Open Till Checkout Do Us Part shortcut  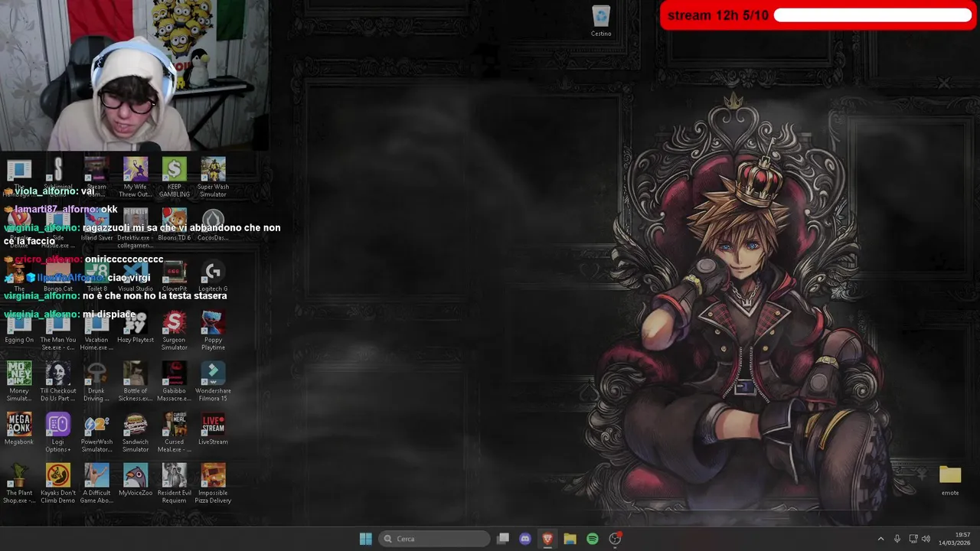[x=57, y=382]
